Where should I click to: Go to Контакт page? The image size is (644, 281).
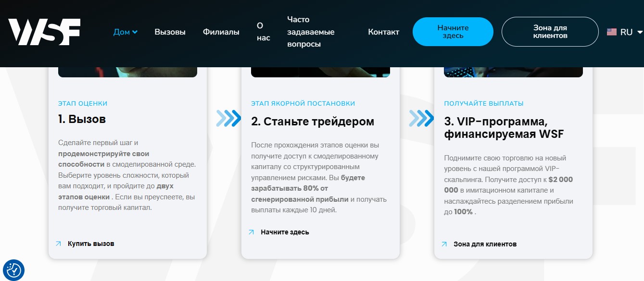pyautogui.click(x=383, y=32)
